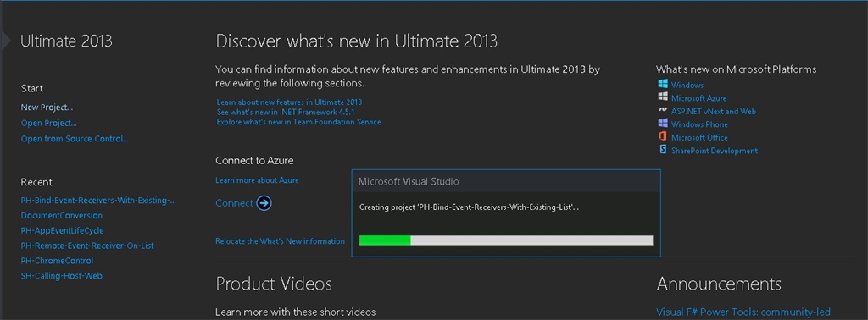The width and height of the screenshot is (868, 320).
Task: Click the Microsoft Office icon
Action: (663, 137)
